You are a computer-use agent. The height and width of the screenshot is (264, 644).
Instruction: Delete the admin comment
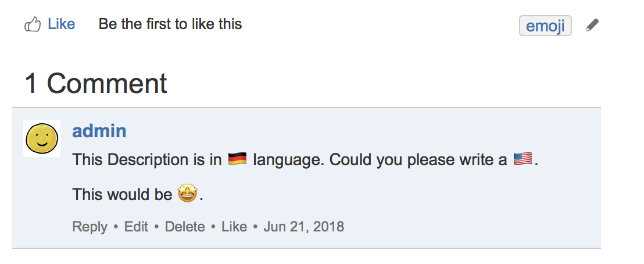pyautogui.click(x=185, y=226)
